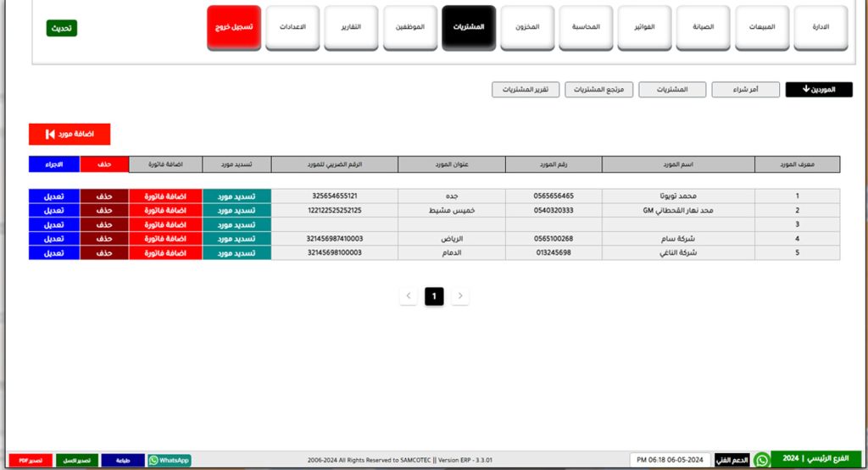Click اضافة فاتورة for supplier شركة الناغي
Image resolution: width=868 pixels, height=470 pixels.
pyautogui.click(x=165, y=253)
